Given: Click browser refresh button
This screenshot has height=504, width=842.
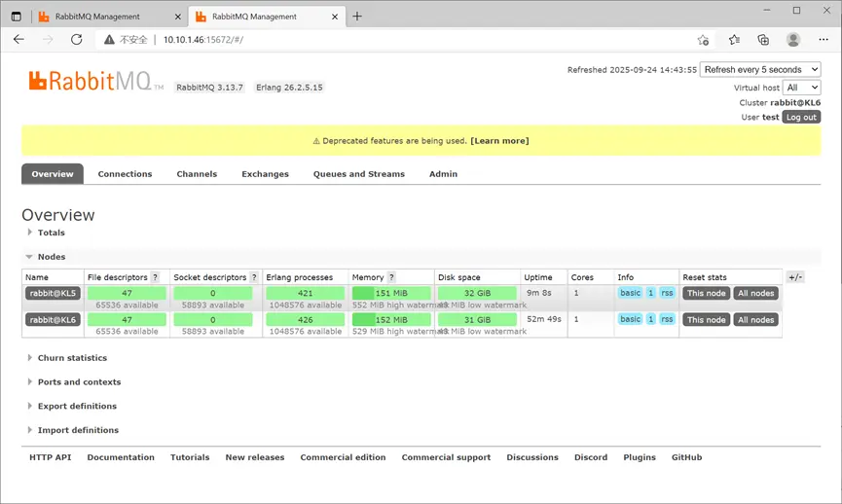Looking at the screenshot, I should tap(77, 40).
